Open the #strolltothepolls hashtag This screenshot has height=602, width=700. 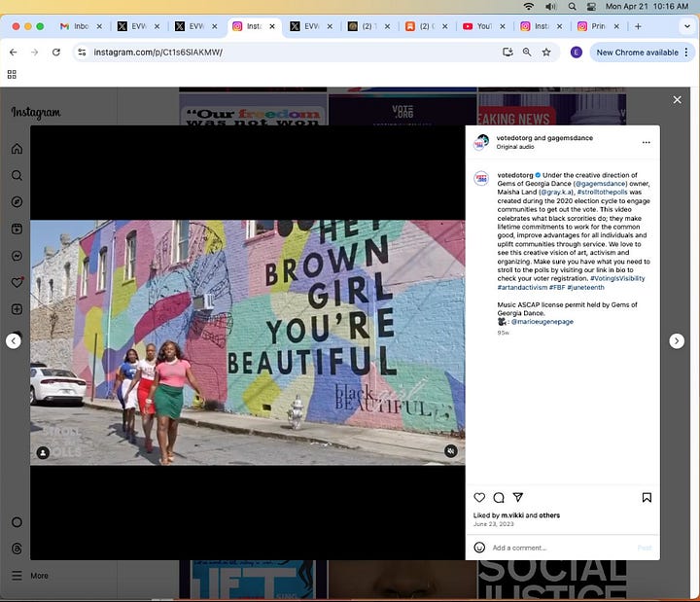point(602,192)
